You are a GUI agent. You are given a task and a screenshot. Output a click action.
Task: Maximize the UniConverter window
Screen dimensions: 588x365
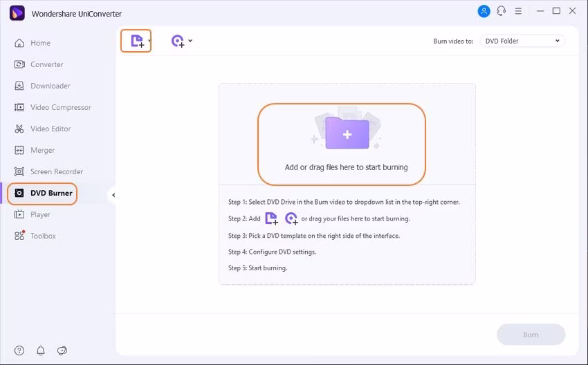[x=556, y=11]
